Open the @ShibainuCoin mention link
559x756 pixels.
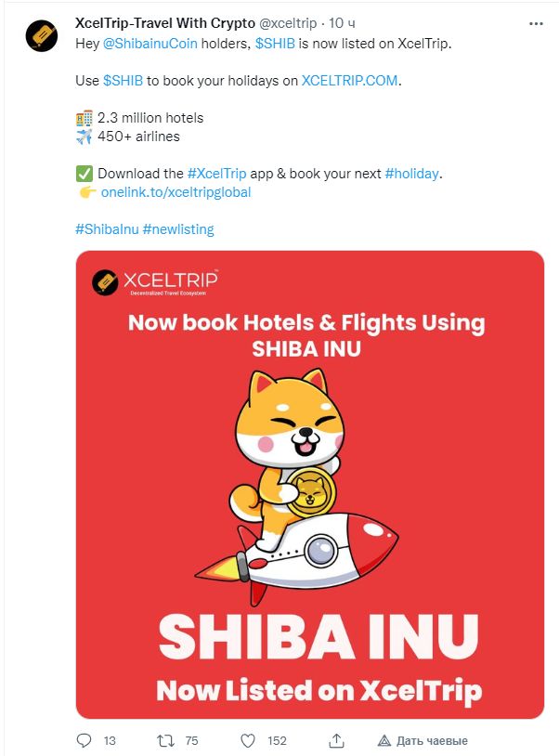tap(150, 44)
